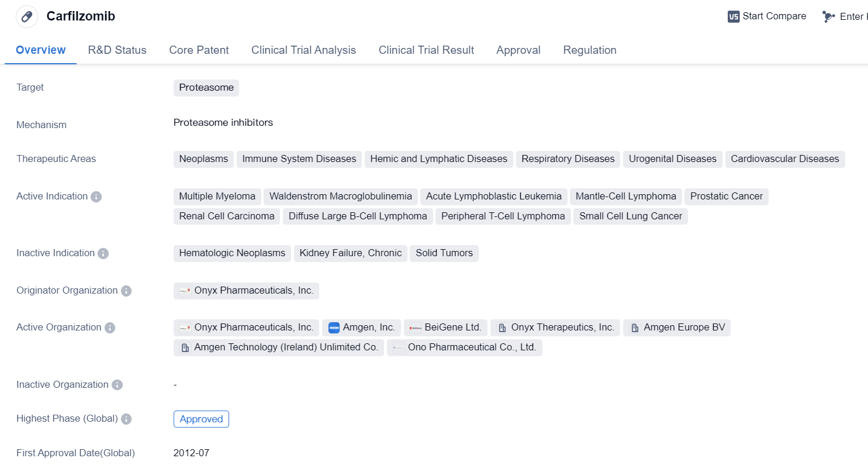Click the Neoplasms therapeutic area tag
This screenshot has width=868, height=472.
[203, 159]
